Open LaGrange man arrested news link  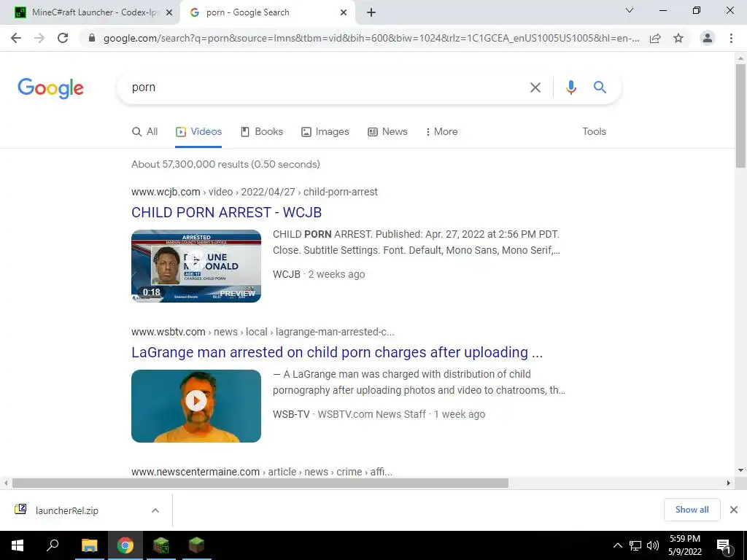click(337, 352)
